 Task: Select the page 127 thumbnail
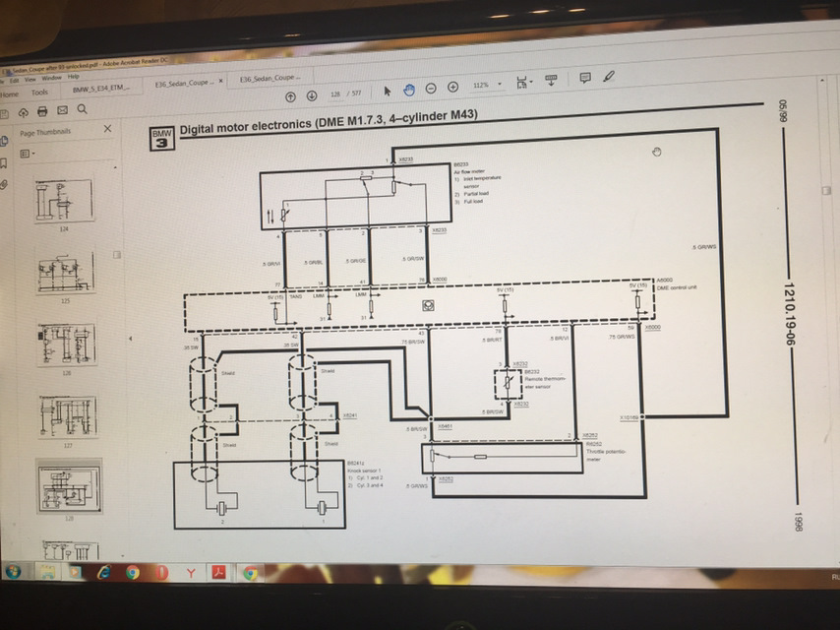[68, 416]
